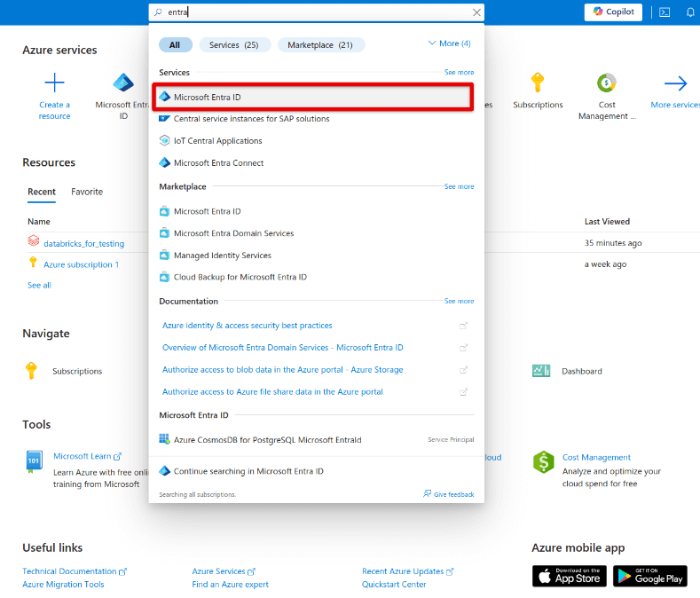This screenshot has width=700, height=598.
Task: Open Managed Identity Services marketplace item
Action: (216, 256)
